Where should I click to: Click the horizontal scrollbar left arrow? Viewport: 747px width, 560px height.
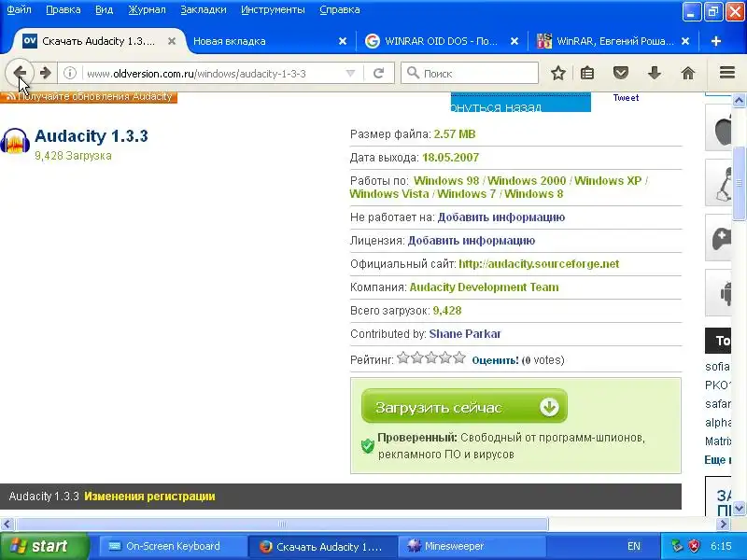(7, 525)
